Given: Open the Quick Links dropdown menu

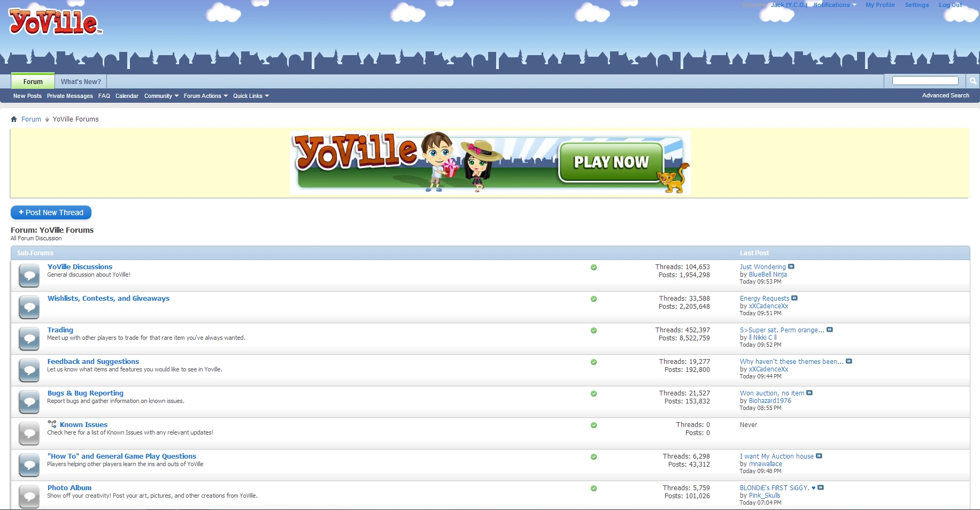Looking at the screenshot, I should pyautogui.click(x=251, y=96).
